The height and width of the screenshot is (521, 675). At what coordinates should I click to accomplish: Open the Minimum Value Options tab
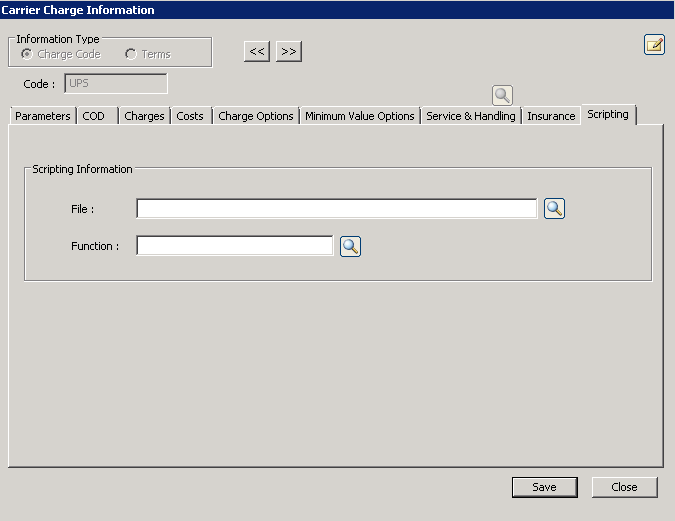coord(360,116)
